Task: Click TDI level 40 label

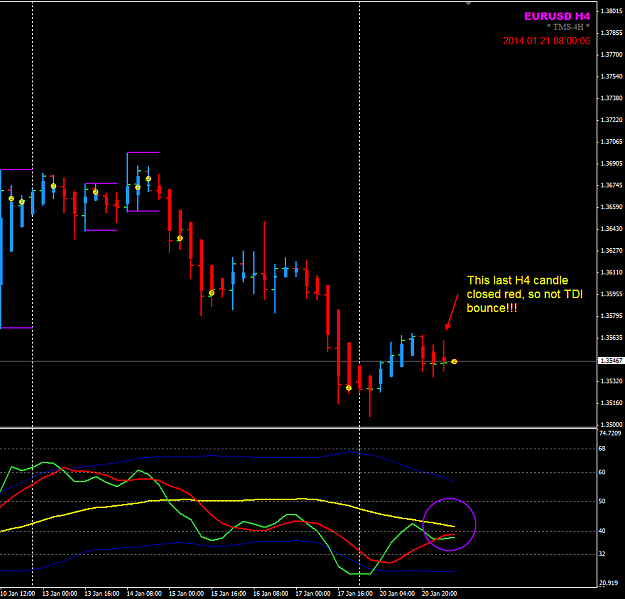Action: click(602, 531)
